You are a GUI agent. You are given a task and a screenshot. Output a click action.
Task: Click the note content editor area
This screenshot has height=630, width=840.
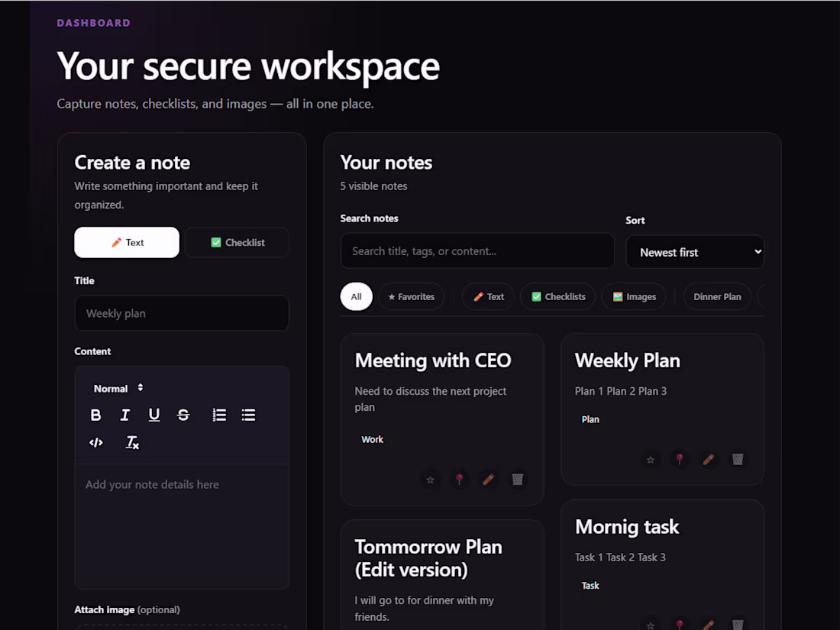pyautogui.click(x=182, y=526)
